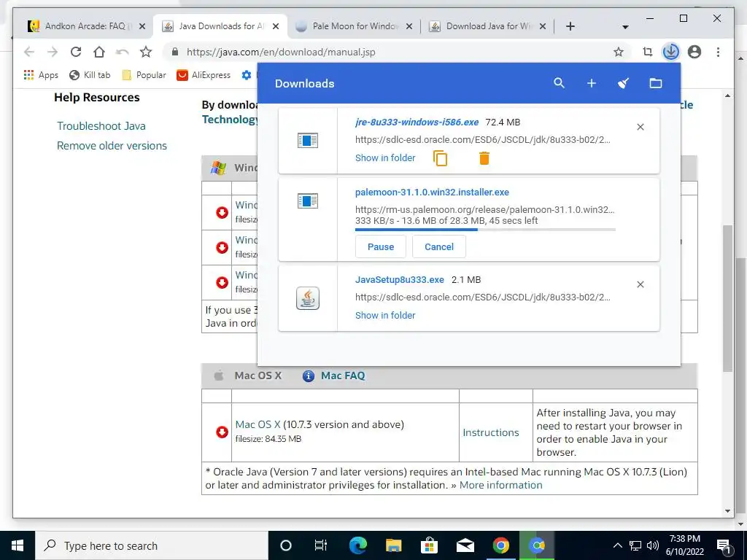Open the jre-8u333-windows-i586.exe file name link

point(417,122)
